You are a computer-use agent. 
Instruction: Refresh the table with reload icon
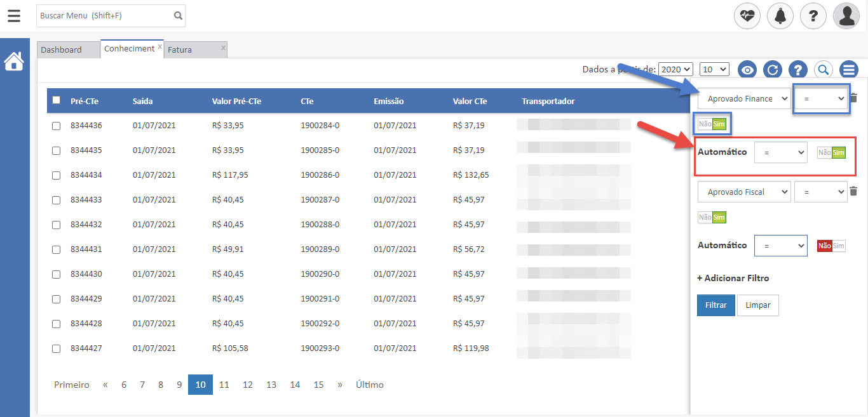772,70
